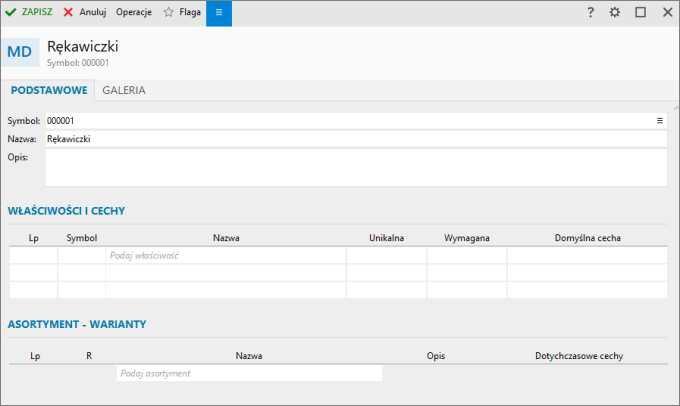Click into the Opis text area
Viewport: 680px width, 406px height.
[x=355, y=167]
